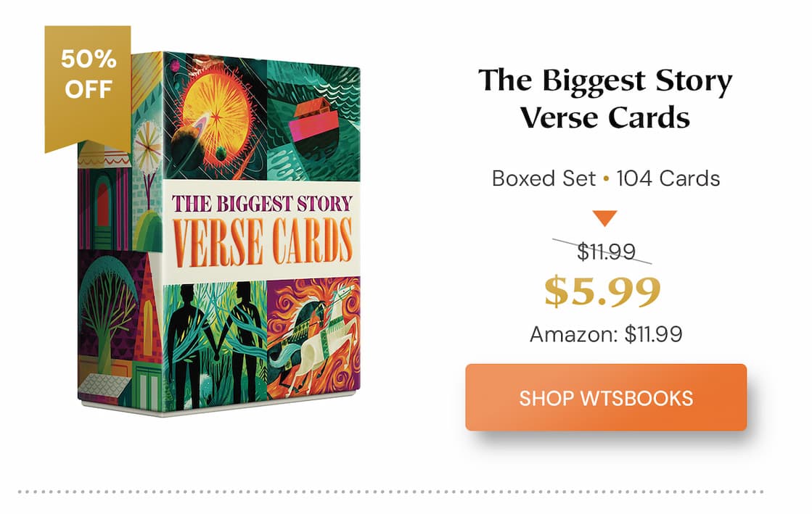
Task: Expand details using the triangle under the subtitle
Action: [604, 215]
